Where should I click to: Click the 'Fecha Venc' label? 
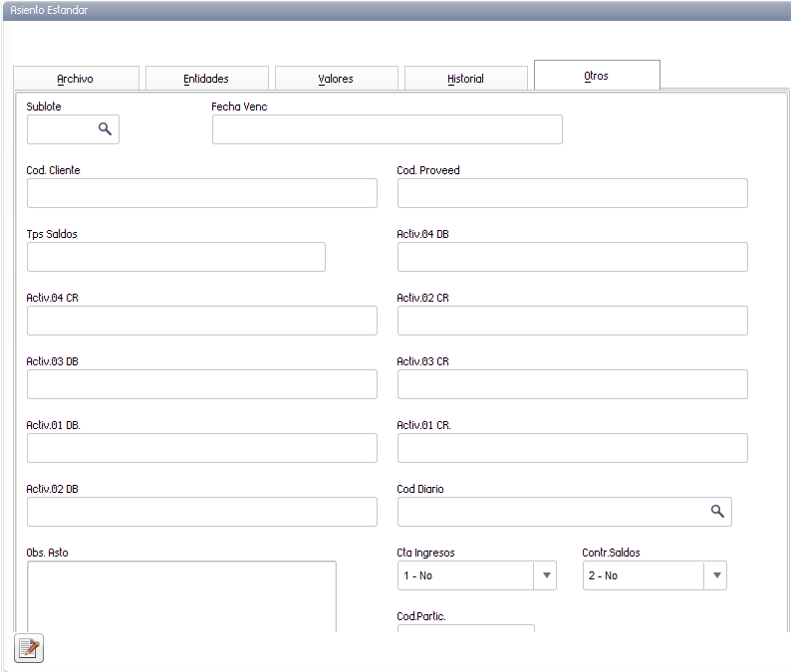point(239,107)
